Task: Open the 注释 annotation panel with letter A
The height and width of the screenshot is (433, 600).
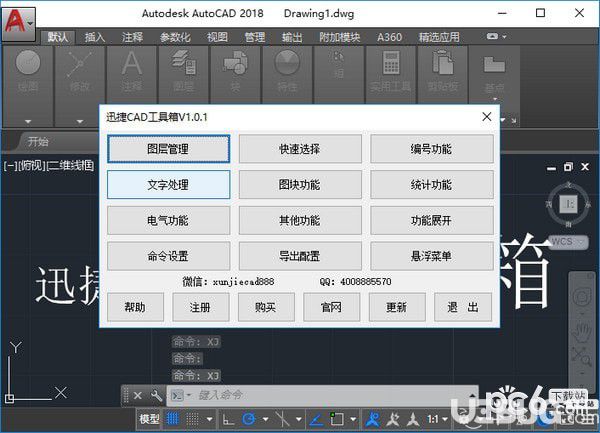Action: tap(132, 63)
